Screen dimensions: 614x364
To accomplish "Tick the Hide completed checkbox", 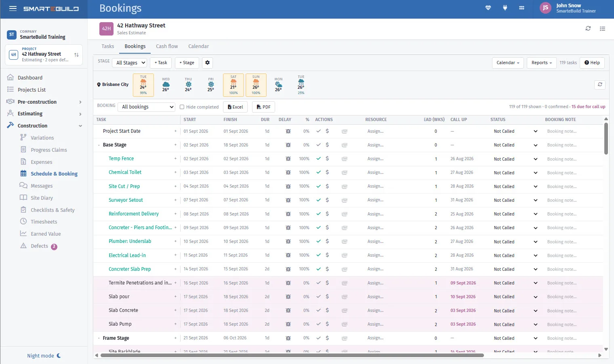I will [x=182, y=107].
